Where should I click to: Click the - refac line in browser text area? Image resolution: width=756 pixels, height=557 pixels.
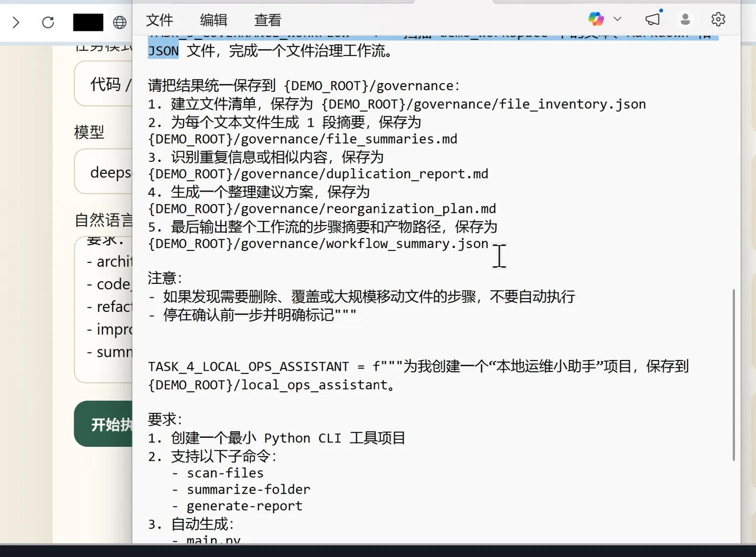point(109,307)
